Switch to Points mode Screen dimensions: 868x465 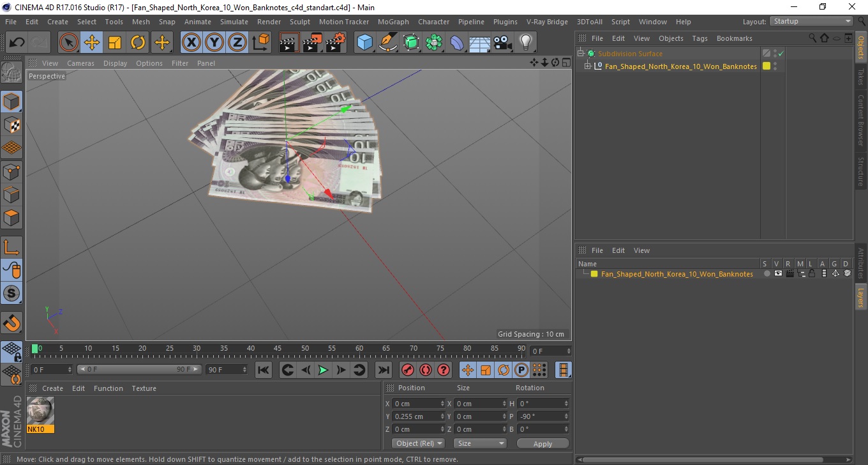coord(11,171)
